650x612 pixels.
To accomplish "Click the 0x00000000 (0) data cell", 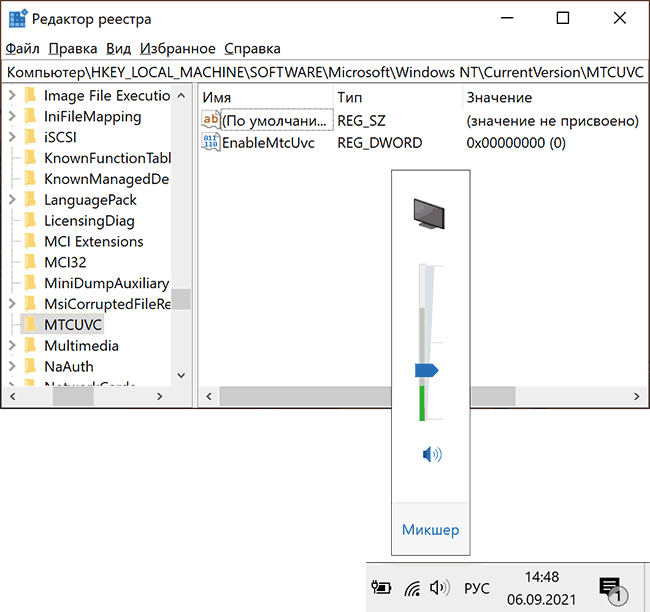I will (x=516, y=143).
